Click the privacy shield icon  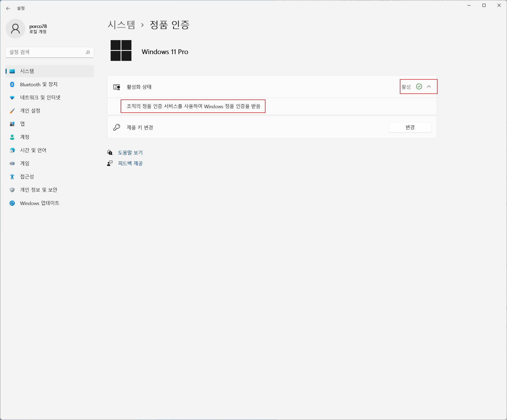12,190
